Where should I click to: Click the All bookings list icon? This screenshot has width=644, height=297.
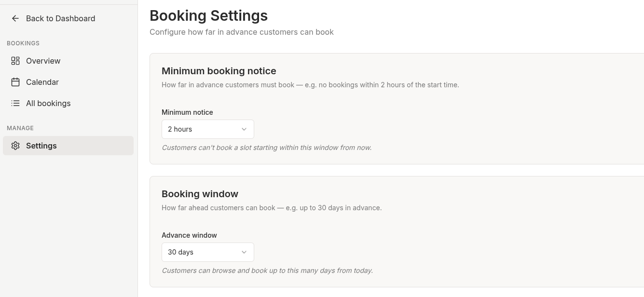15,103
